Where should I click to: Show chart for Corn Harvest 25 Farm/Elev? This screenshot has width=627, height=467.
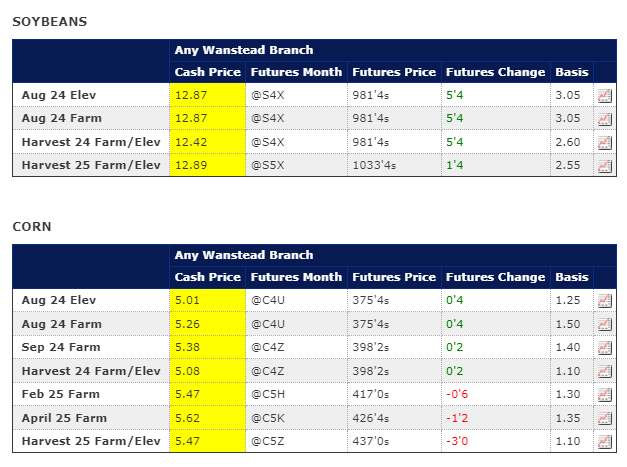(x=604, y=441)
